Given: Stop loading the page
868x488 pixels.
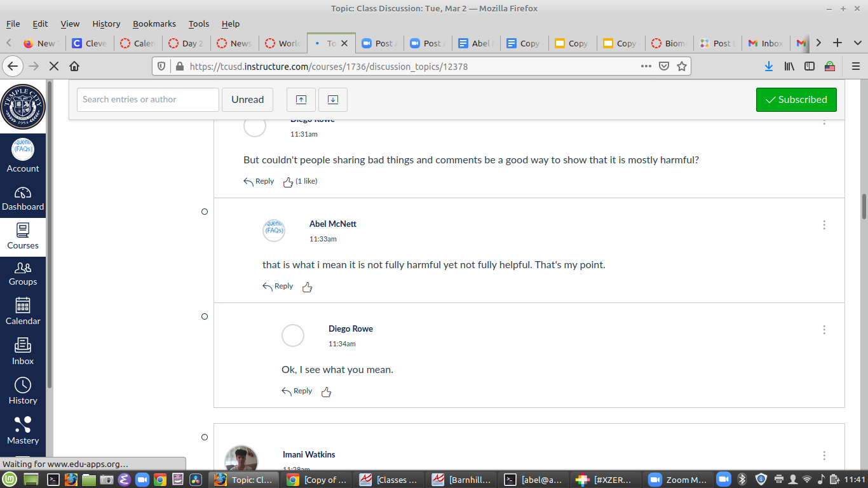Looking at the screenshot, I should tap(54, 66).
